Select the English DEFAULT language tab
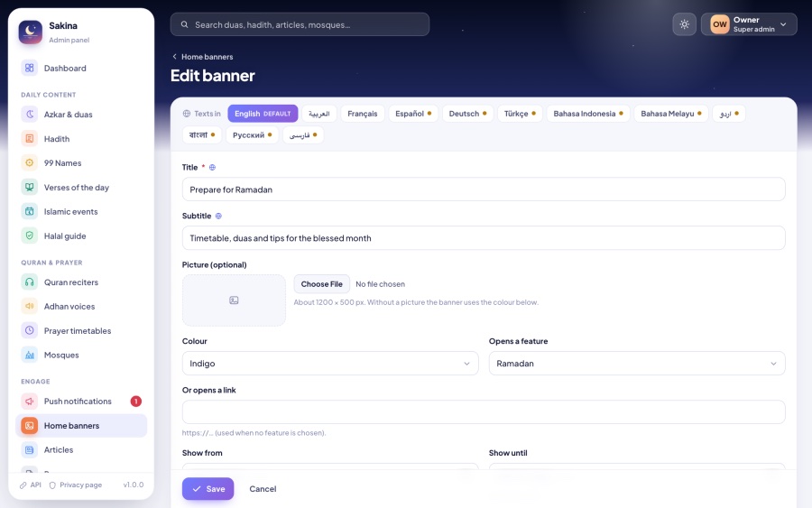The width and height of the screenshot is (812, 508). pos(263,114)
